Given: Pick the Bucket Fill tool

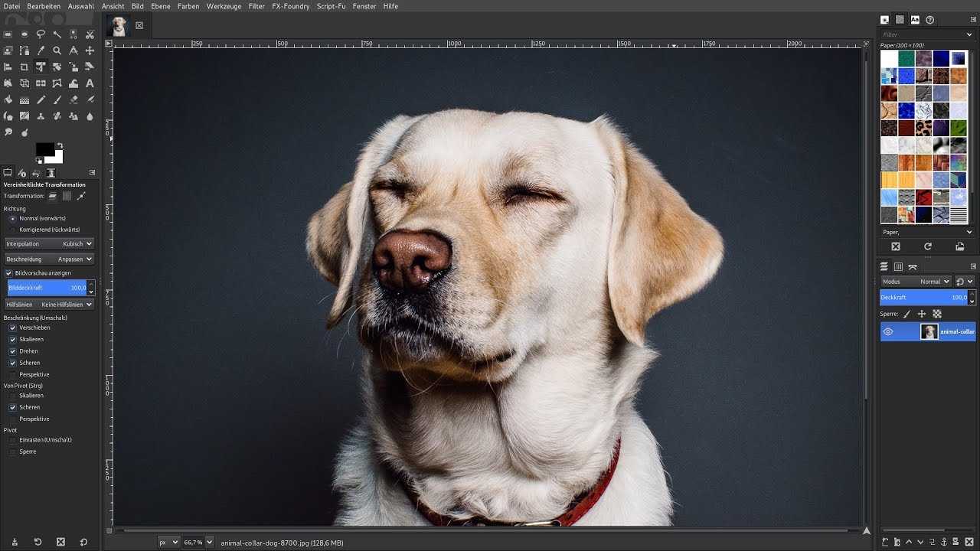Looking at the screenshot, I should click(x=8, y=100).
